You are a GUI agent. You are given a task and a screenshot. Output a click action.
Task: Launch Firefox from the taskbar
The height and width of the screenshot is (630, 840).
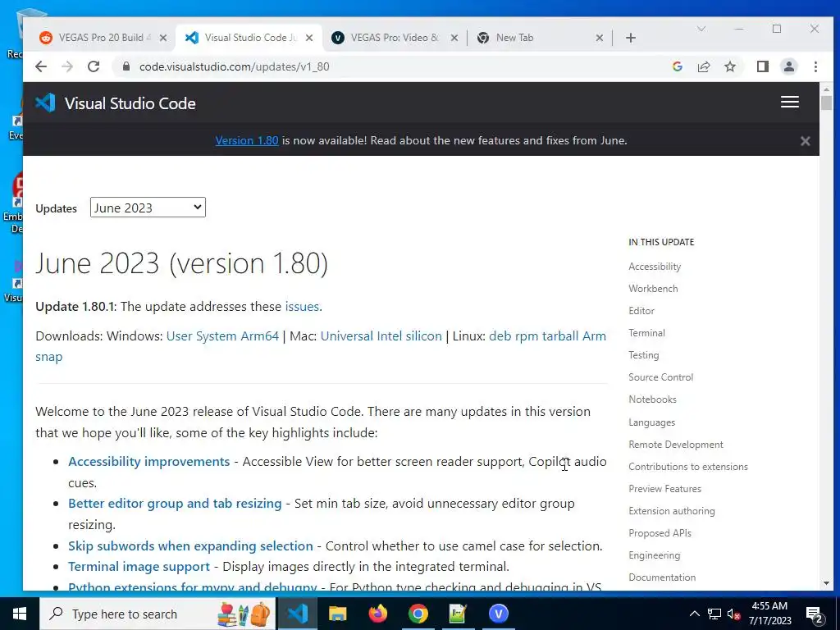[x=377, y=614]
